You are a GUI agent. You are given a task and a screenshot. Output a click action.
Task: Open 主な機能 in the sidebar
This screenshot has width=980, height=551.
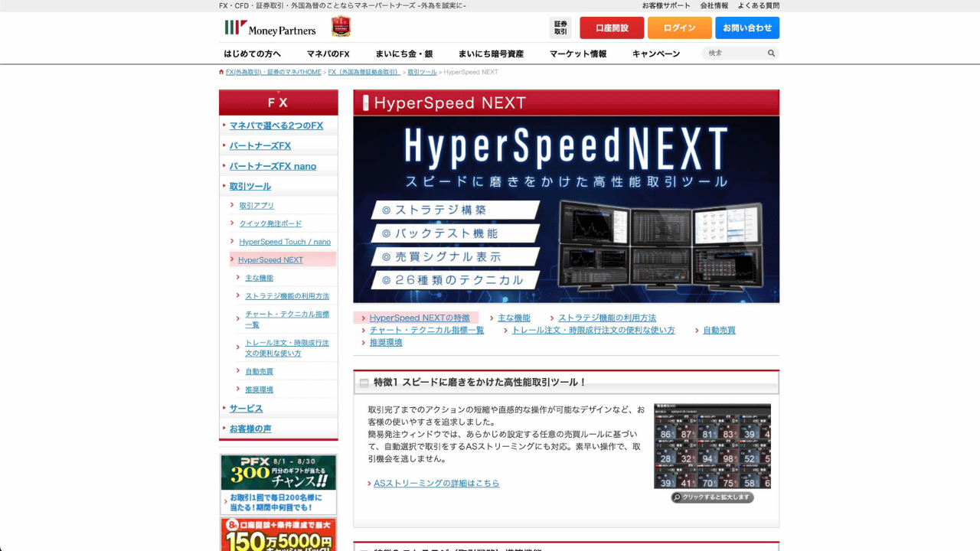pyautogui.click(x=259, y=278)
